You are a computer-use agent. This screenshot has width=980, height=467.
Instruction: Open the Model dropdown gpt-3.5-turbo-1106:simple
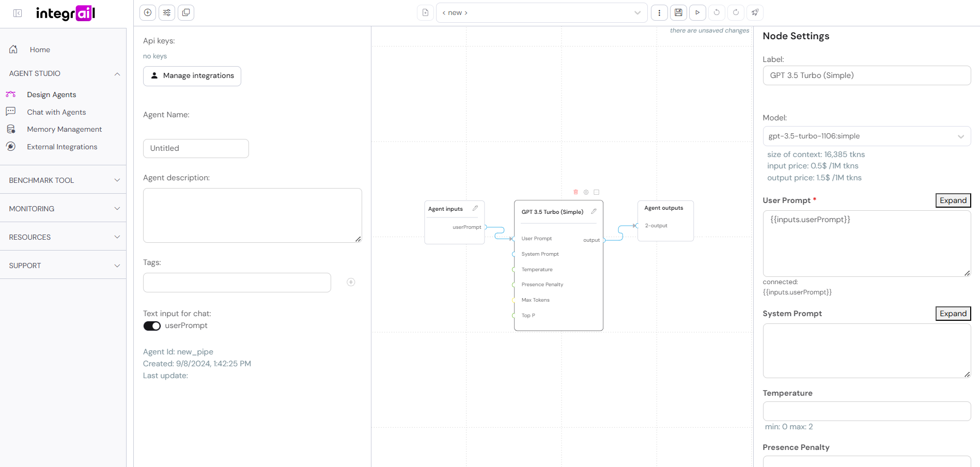click(x=866, y=136)
